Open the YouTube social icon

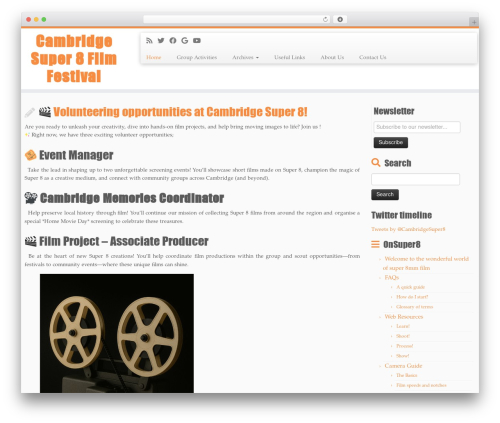point(197,40)
